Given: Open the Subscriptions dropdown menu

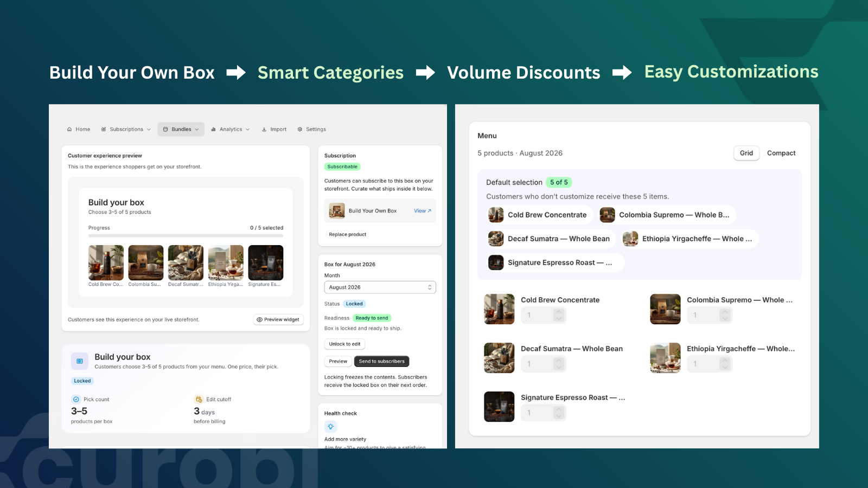Looking at the screenshot, I should pyautogui.click(x=126, y=130).
